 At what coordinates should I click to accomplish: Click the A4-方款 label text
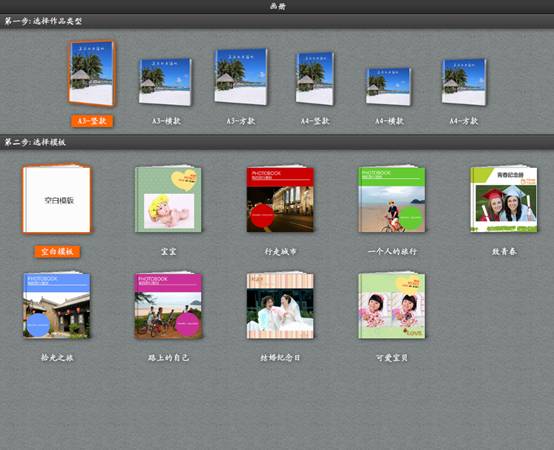point(464,121)
